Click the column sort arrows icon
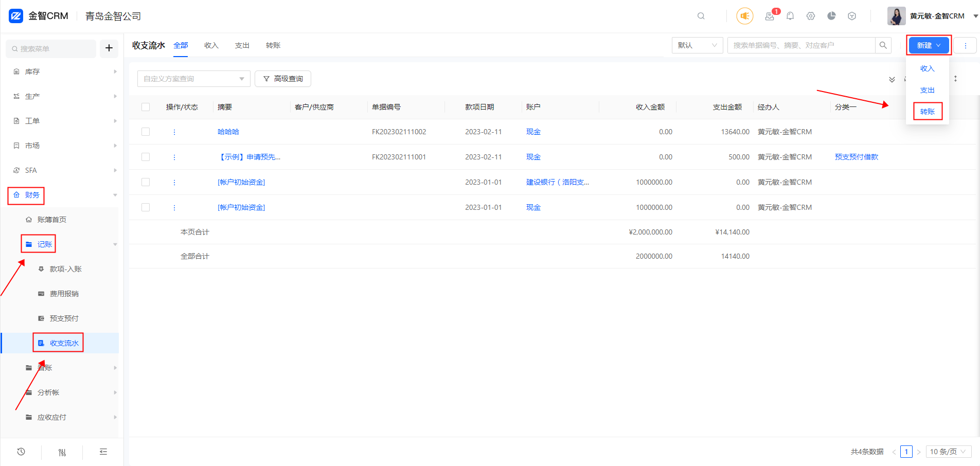Image resolution: width=980 pixels, height=466 pixels. [x=955, y=79]
